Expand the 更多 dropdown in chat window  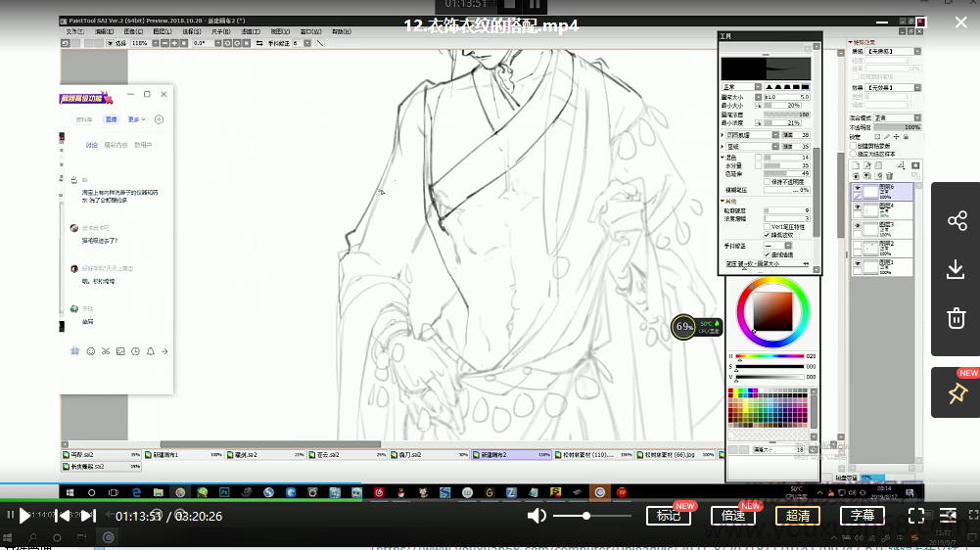[136, 119]
